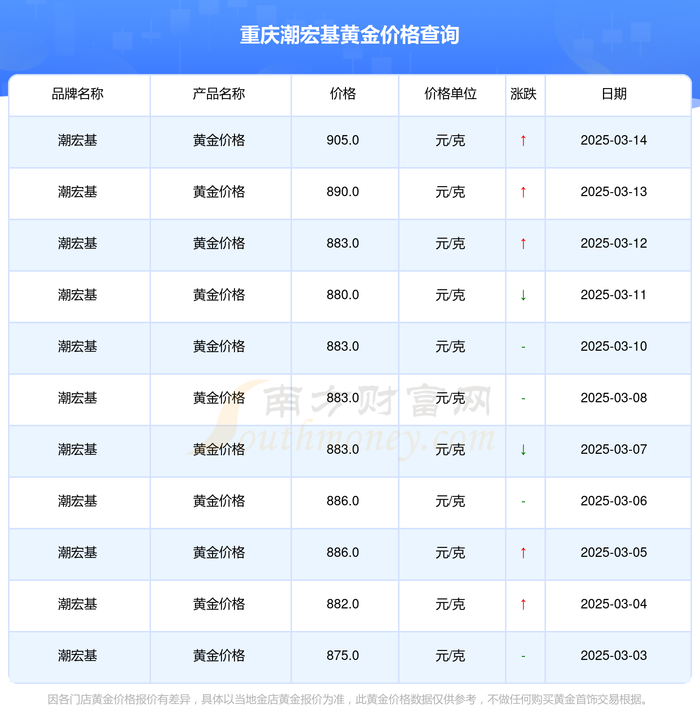Select the 价格单位 column header
The image size is (700, 728).
coord(450,94)
